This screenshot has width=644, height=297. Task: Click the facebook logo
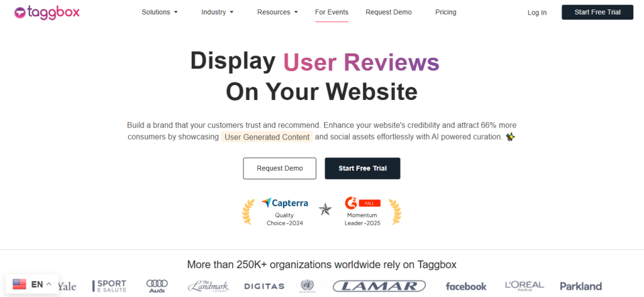(466, 286)
